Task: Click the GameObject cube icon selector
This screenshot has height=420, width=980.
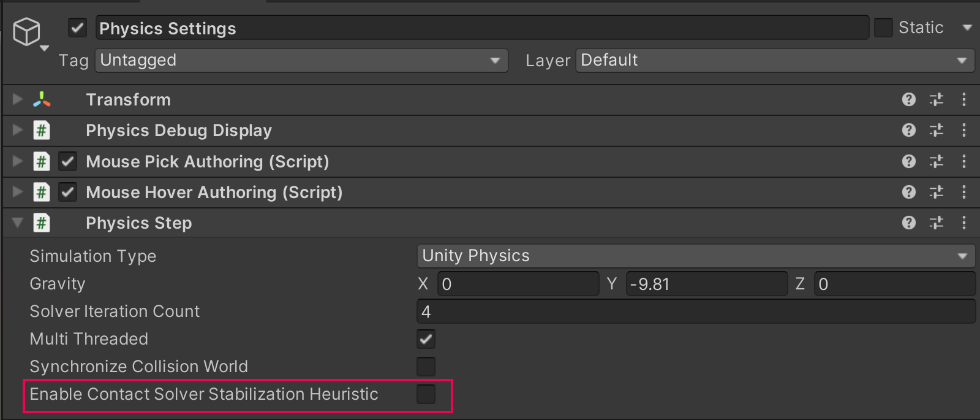Action: 28,32
